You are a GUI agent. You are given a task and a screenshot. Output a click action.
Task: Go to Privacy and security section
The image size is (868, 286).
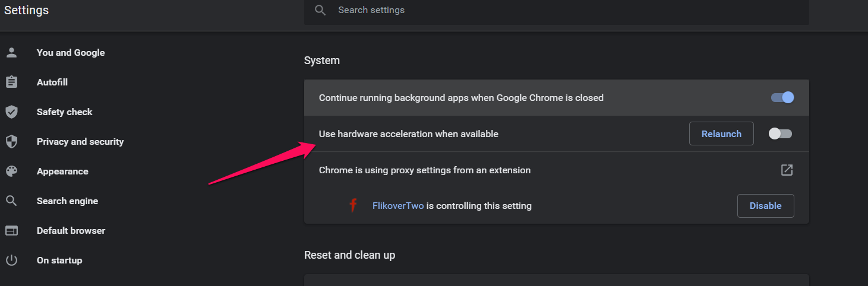click(80, 141)
